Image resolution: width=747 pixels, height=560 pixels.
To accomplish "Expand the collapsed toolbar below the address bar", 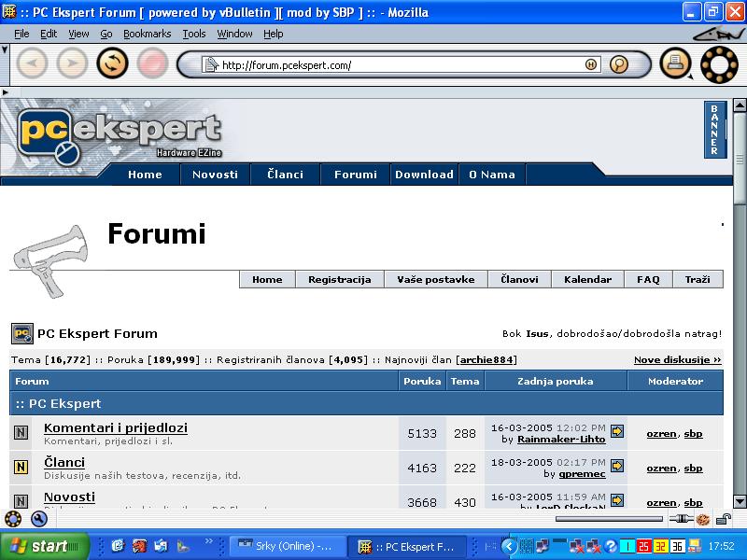I will coord(6,92).
